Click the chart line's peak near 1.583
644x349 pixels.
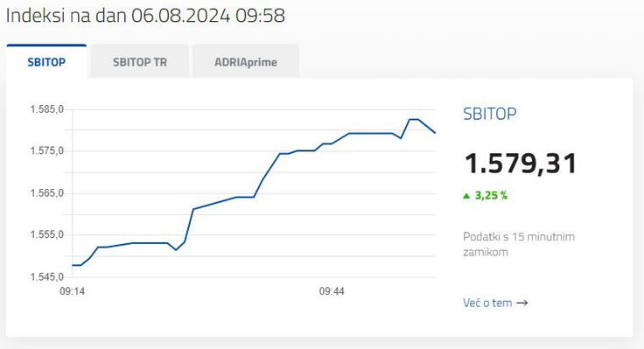pos(414,119)
